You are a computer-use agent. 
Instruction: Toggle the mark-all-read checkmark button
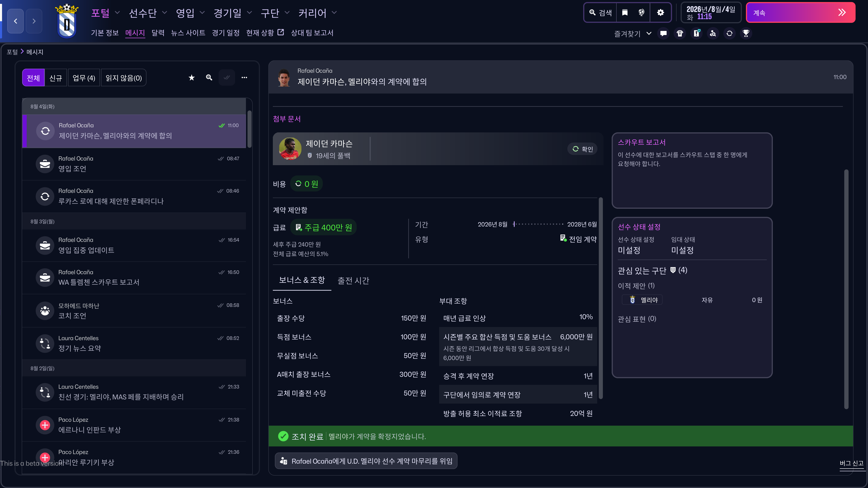point(227,78)
